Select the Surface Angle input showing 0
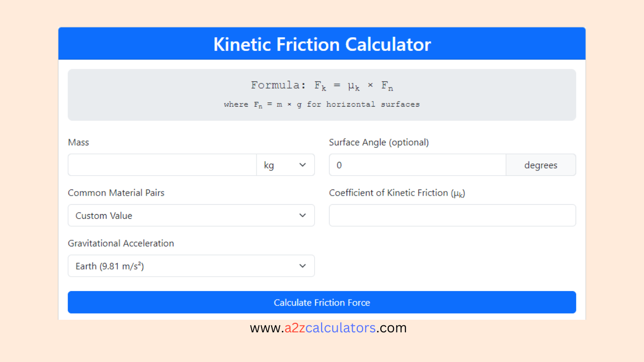Viewport: 644px width, 362px height. (417, 164)
